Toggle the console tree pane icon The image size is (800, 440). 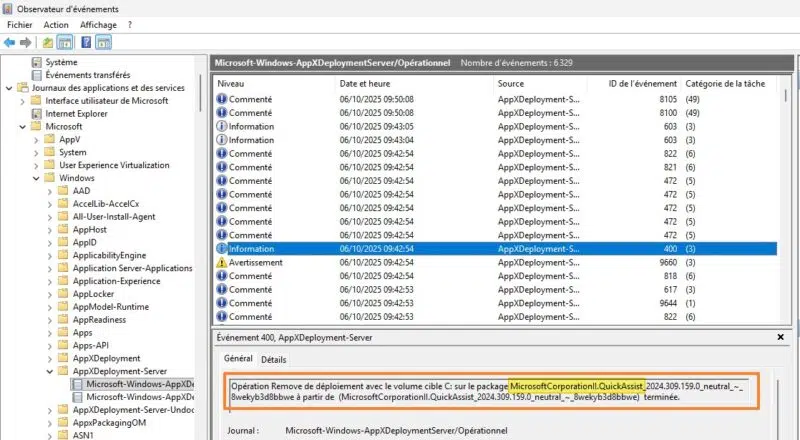pyautogui.click(x=65, y=43)
